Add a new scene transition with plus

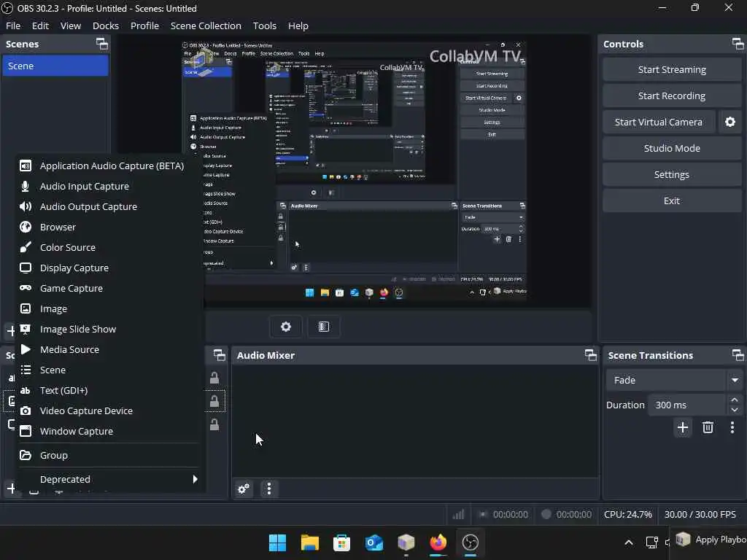683,427
